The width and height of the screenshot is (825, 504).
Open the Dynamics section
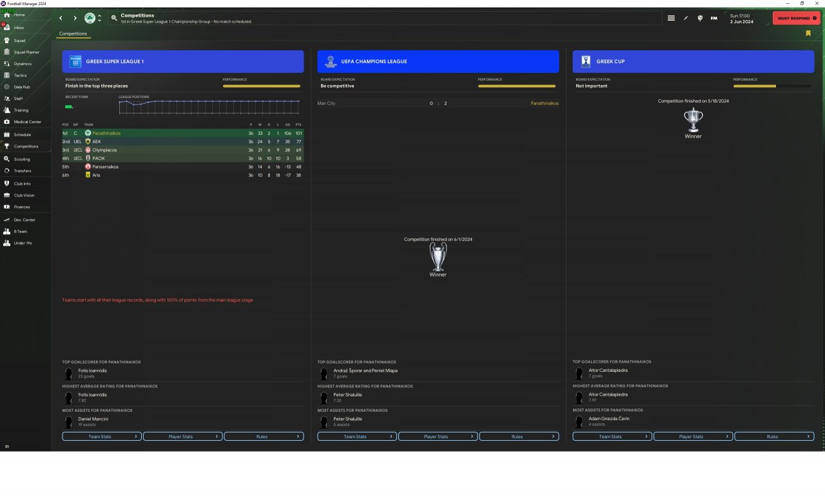point(26,64)
